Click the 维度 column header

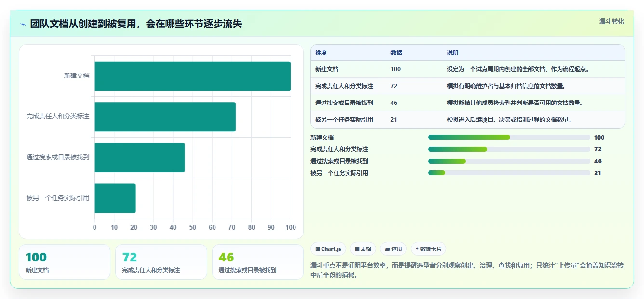(321, 53)
